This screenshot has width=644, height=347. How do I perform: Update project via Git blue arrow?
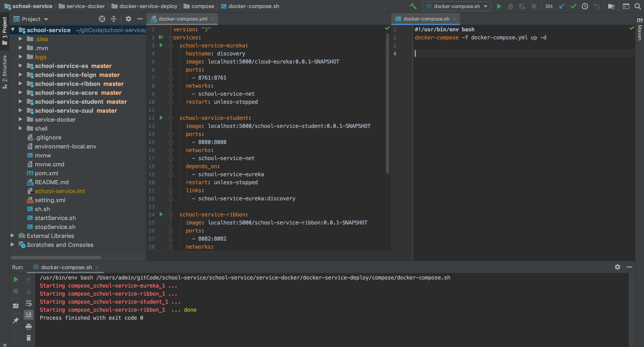[561, 6]
